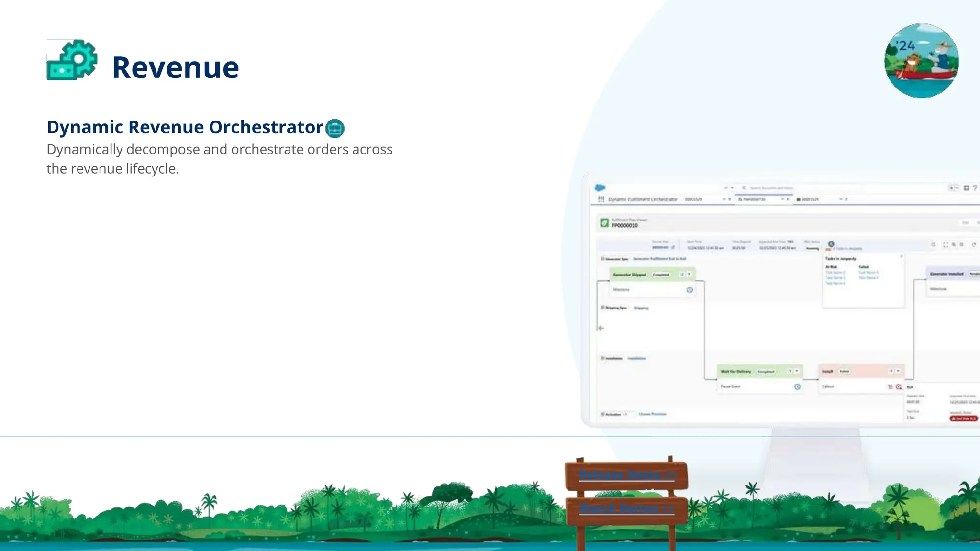Open the Watch Demos link on sign
The image size is (980, 551).
pos(627,508)
